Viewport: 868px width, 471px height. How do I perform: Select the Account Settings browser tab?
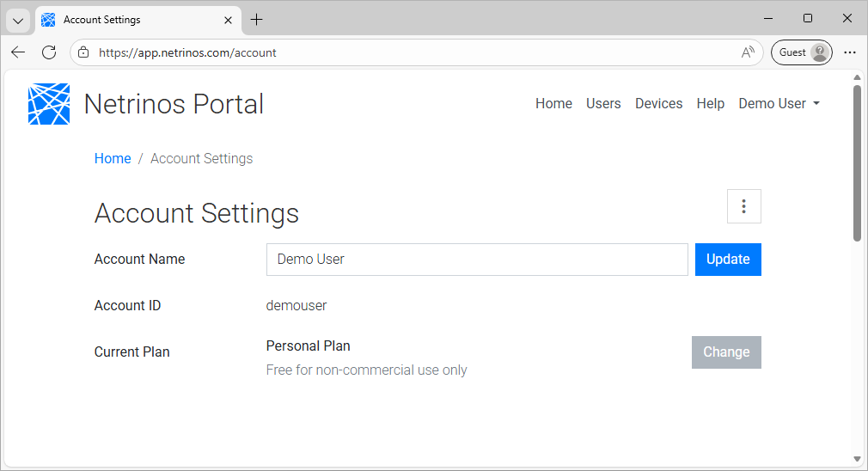tap(138, 21)
